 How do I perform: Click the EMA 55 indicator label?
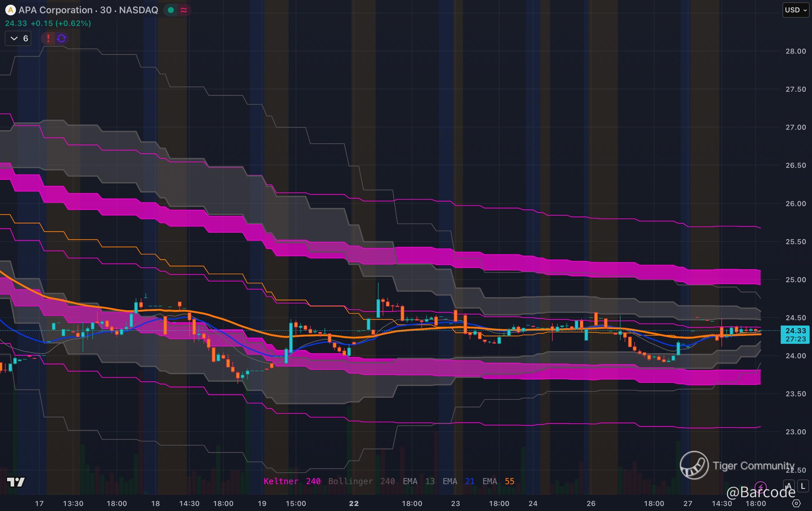tap(498, 481)
